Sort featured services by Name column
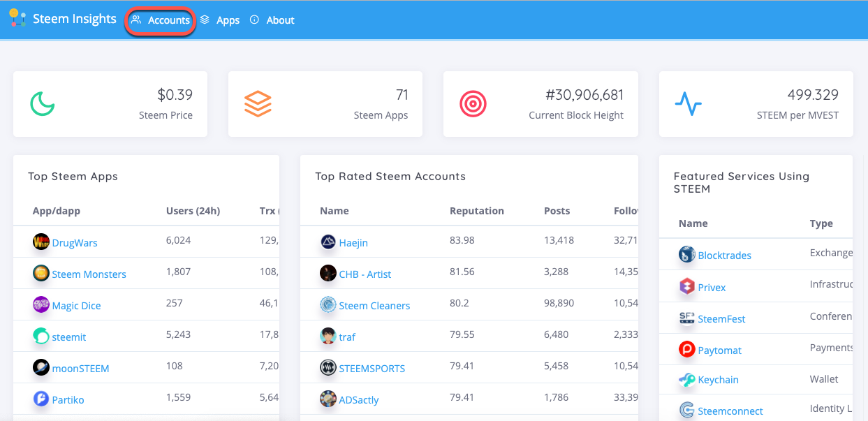868x421 pixels. [693, 223]
